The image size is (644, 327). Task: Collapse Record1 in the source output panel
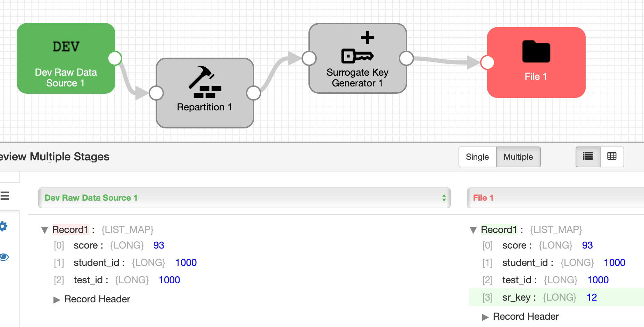tap(44, 229)
